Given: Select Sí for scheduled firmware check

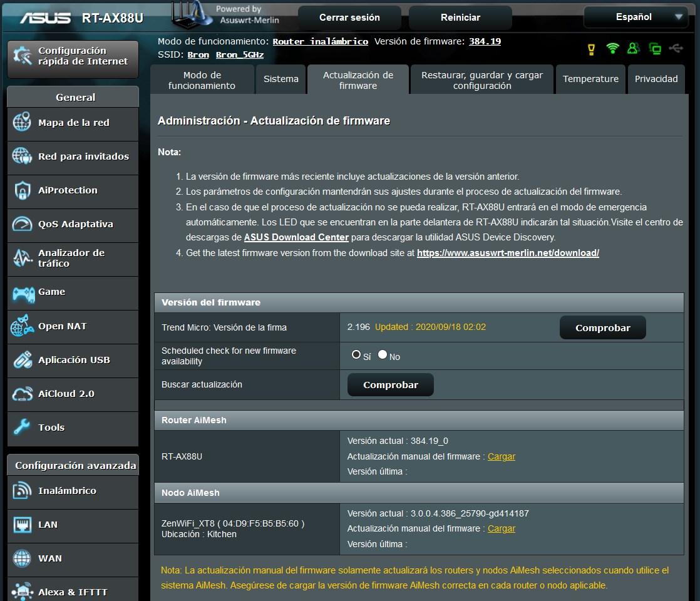Looking at the screenshot, I should 356,354.
